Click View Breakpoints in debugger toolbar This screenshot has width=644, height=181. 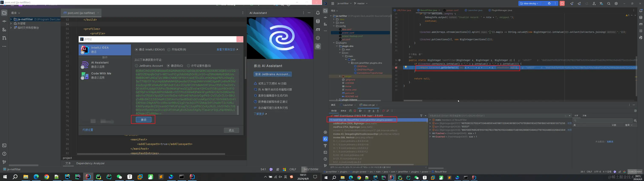[384, 111]
